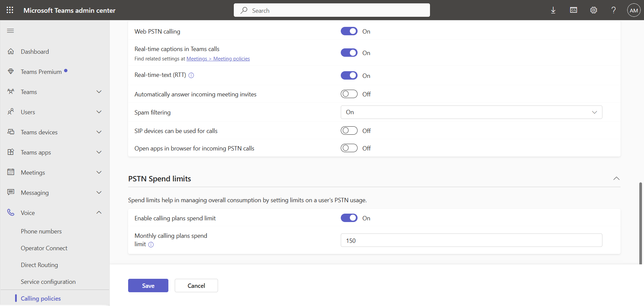644x306 pixels.
Task: Collapse the PSTN Spend limits section
Action: click(616, 178)
